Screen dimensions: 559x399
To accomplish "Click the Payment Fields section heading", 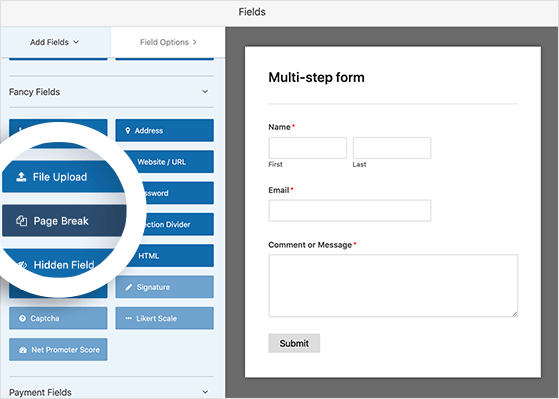I will pos(40,392).
